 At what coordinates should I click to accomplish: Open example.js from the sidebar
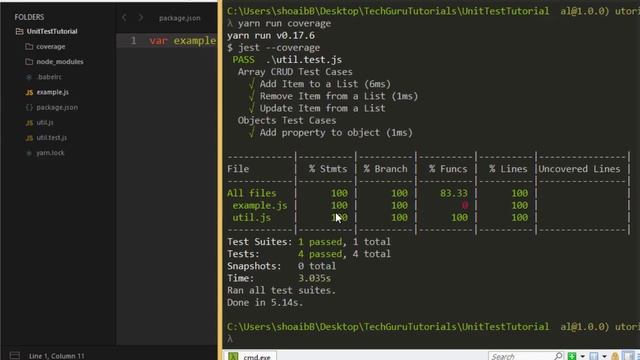tap(53, 92)
